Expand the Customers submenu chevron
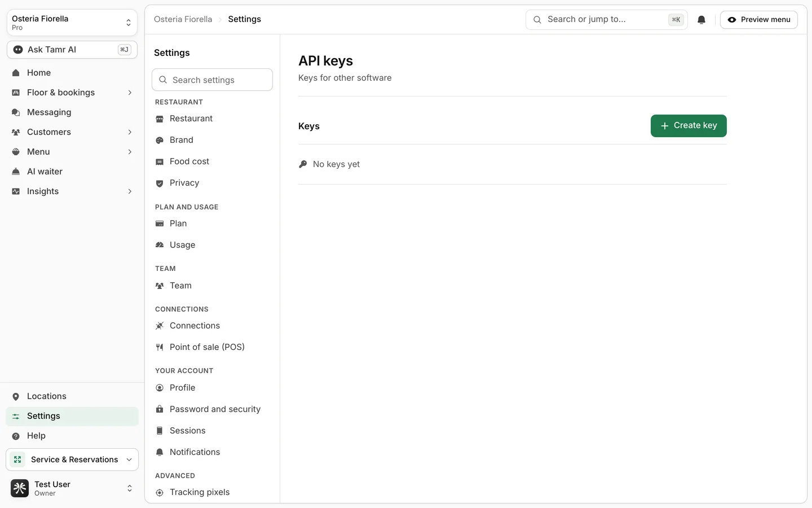Image resolution: width=812 pixels, height=508 pixels. [130, 132]
